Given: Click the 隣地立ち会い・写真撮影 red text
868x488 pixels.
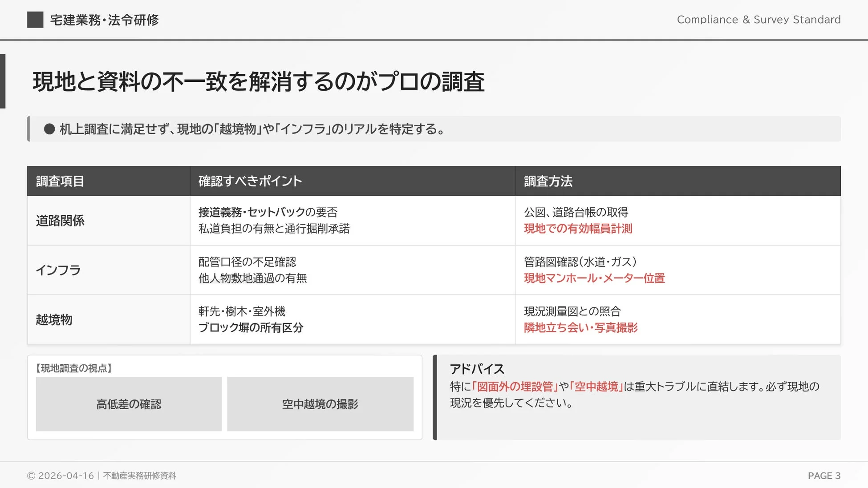Looking at the screenshot, I should coord(581,328).
